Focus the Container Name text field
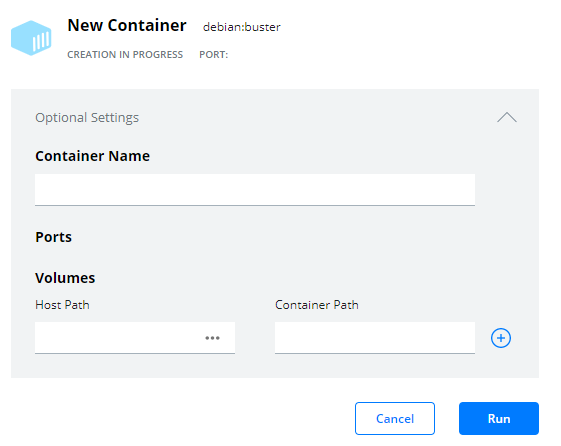 click(255, 190)
